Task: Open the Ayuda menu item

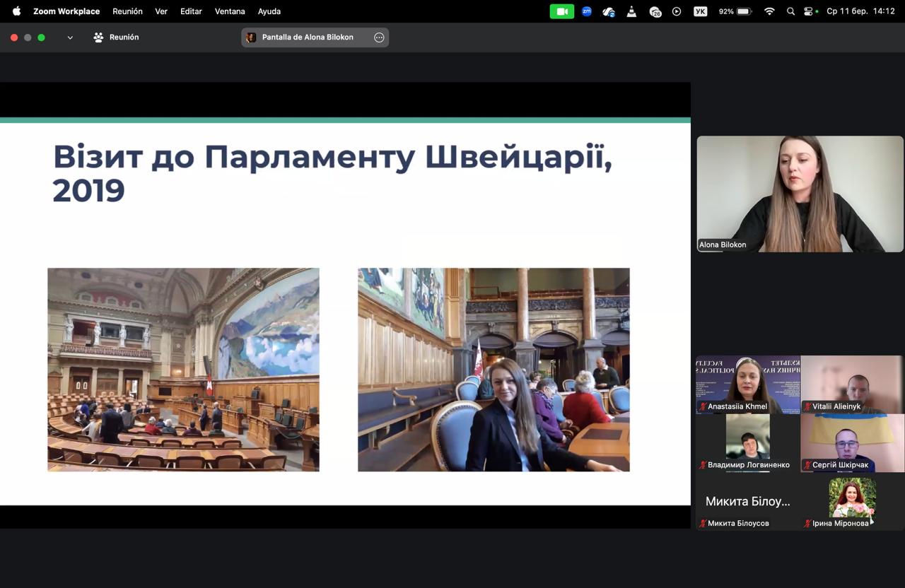Action: 269,11
